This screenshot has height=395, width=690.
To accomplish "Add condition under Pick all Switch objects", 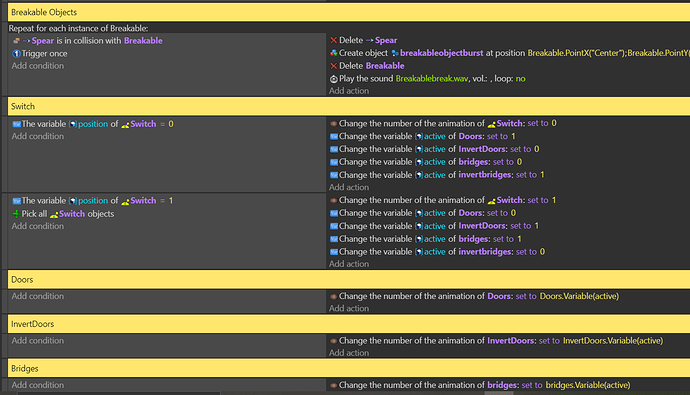I will [x=38, y=226].
